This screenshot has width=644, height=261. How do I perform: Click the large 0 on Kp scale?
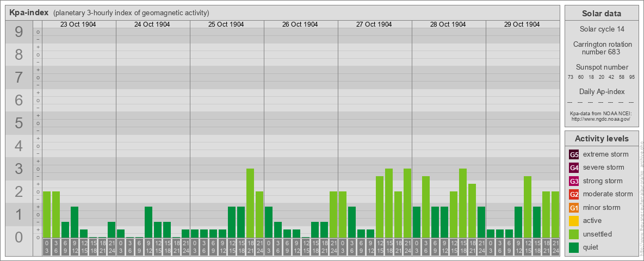tap(19, 237)
